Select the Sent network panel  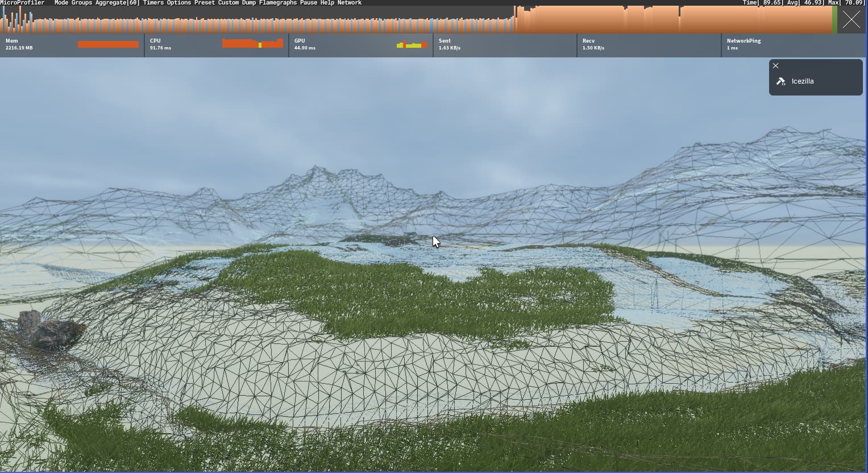505,45
